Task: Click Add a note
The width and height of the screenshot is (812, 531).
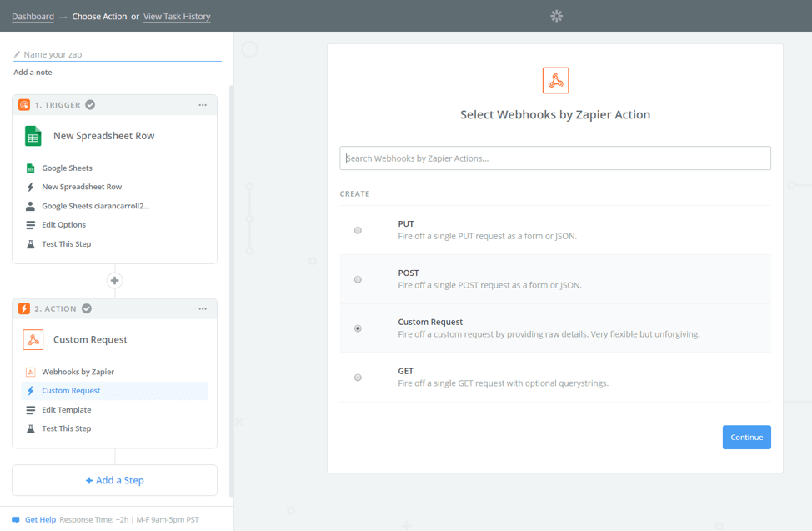Action: tap(33, 72)
